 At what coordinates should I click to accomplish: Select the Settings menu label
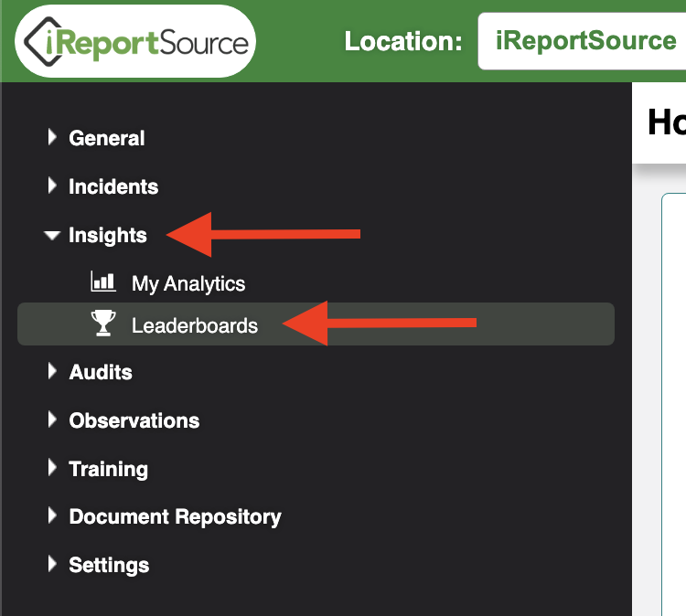tap(109, 566)
